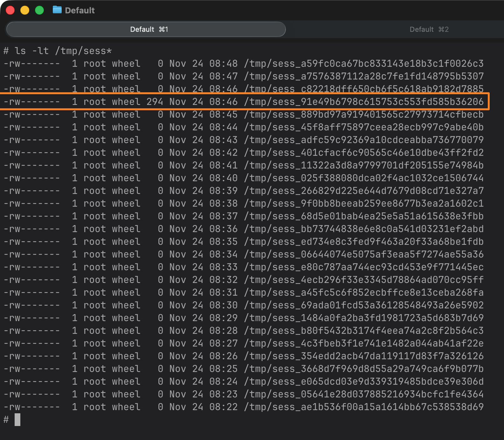Click the green full-screen window button
Viewport: 504px width, 440px height.
pos(39,10)
